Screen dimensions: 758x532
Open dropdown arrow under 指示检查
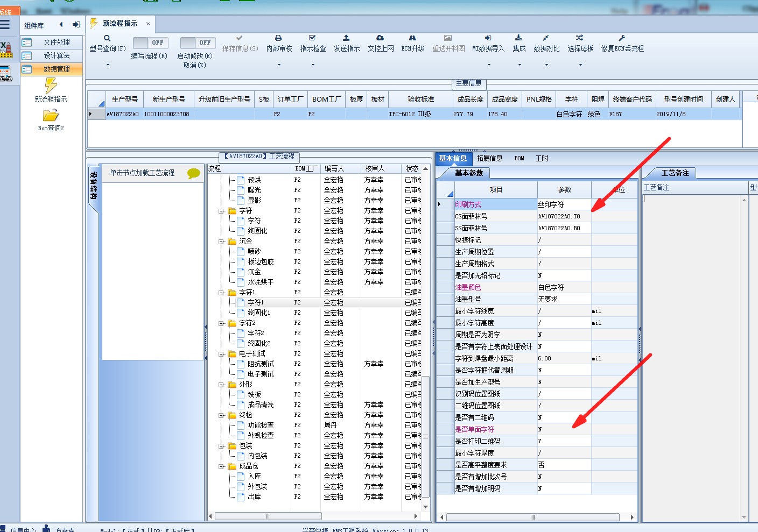point(313,65)
